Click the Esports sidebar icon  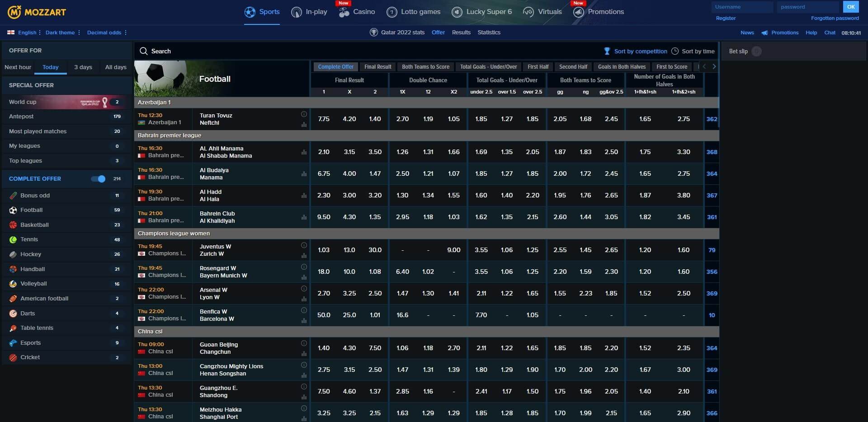point(13,343)
